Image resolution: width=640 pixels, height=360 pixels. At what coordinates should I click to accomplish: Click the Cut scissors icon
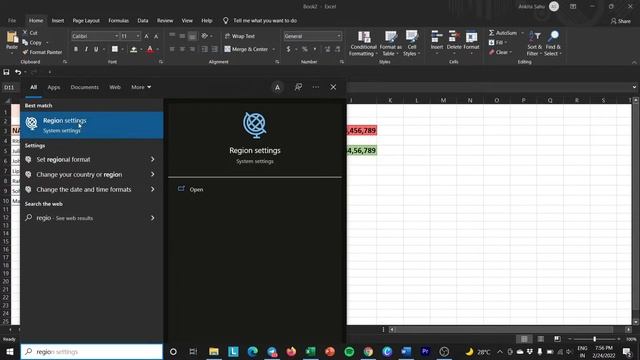click(x=25, y=33)
